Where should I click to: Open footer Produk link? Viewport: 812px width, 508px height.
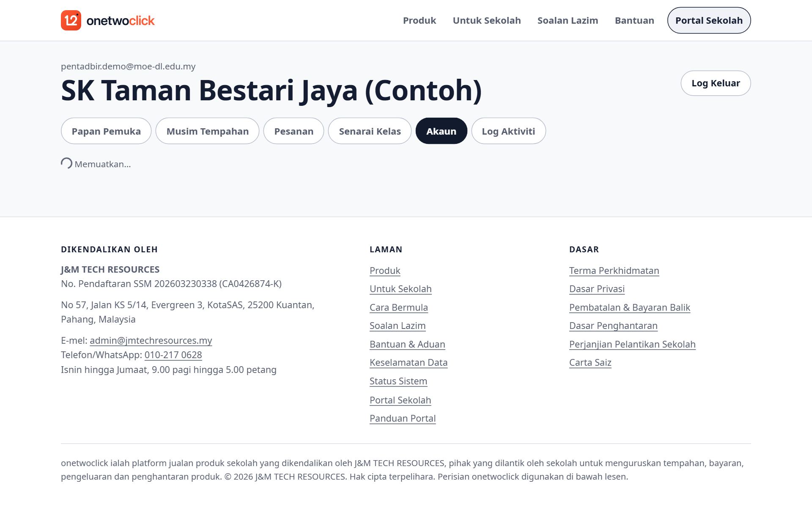(385, 271)
